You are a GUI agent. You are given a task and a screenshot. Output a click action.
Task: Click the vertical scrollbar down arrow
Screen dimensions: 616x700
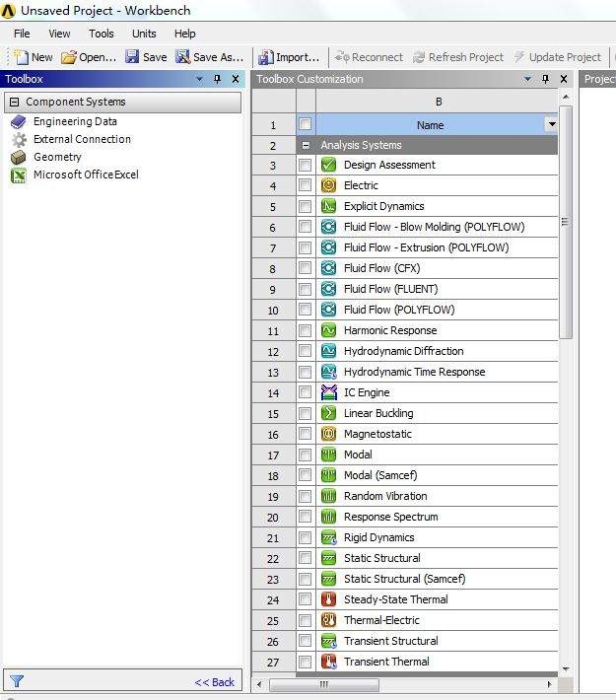566,668
